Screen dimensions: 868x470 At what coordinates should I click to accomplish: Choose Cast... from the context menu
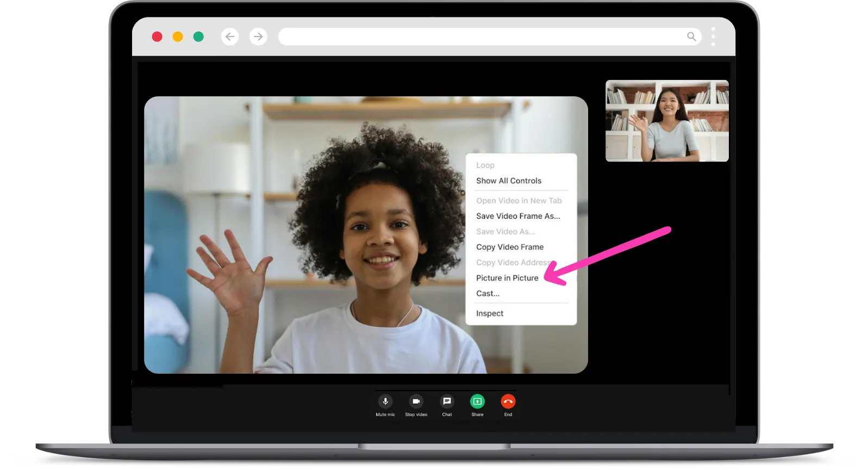tap(488, 294)
